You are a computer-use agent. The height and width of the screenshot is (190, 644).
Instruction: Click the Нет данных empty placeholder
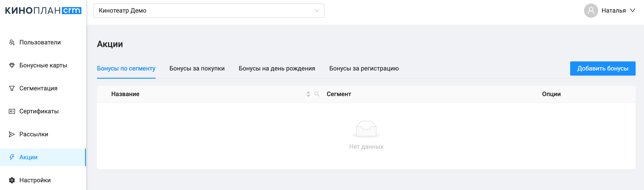366,136
